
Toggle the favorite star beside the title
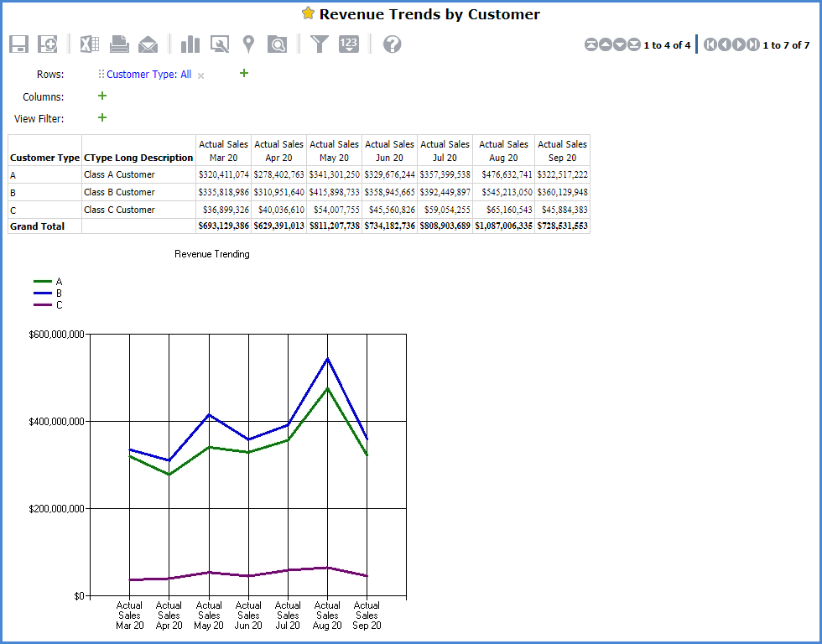[x=308, y=13]
